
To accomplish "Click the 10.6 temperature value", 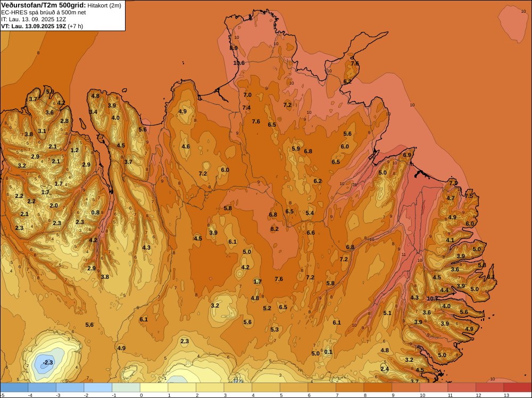I will [239, 63].
